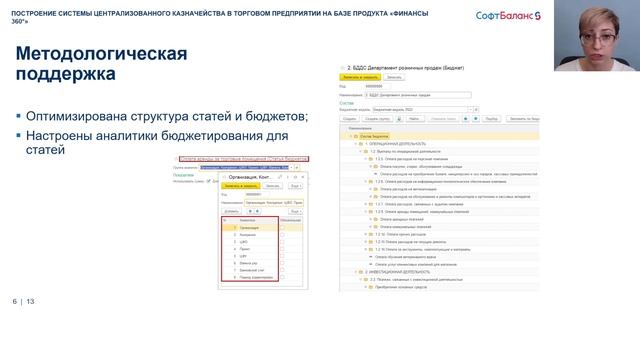
Task: Click the move-up arrow in the budget toolbar
Action: [x=465, y=119]
